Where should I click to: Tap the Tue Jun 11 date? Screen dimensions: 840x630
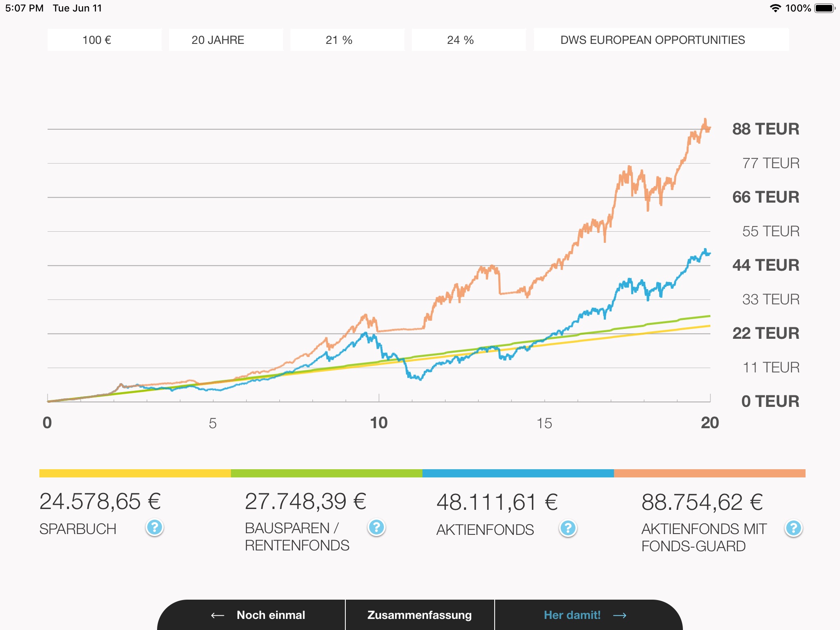point(77,8)
